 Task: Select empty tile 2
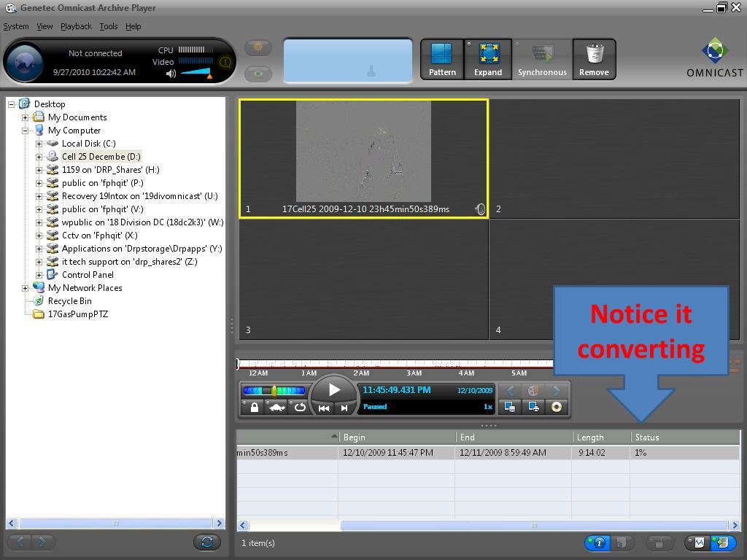(614, 158)
